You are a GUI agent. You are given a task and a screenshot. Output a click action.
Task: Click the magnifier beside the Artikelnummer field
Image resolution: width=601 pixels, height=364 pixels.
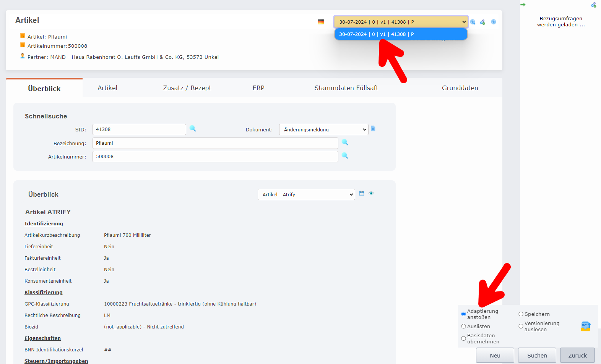point(345,156)
